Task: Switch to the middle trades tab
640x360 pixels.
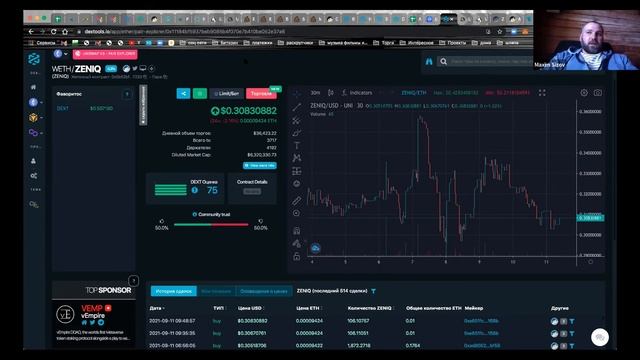Action: coord(216,291)
